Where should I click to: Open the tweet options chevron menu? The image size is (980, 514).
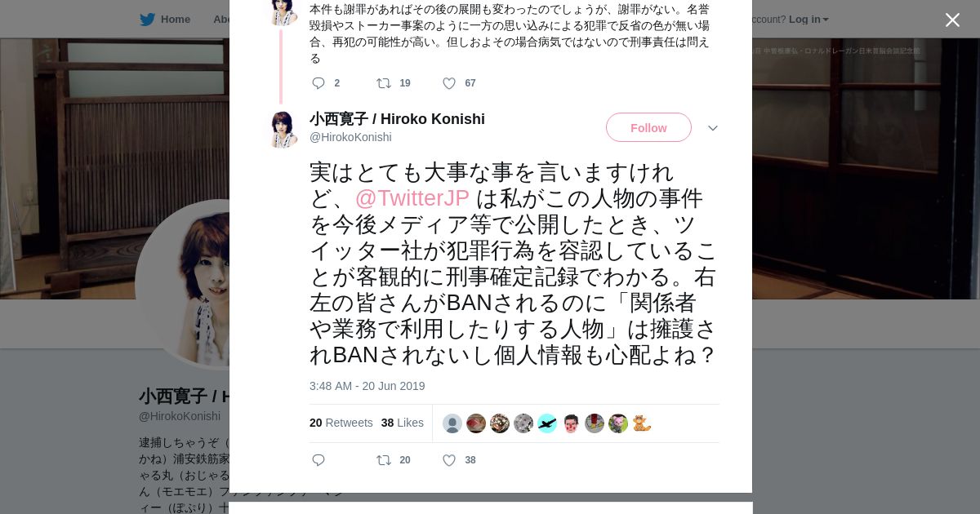point(712,128)
